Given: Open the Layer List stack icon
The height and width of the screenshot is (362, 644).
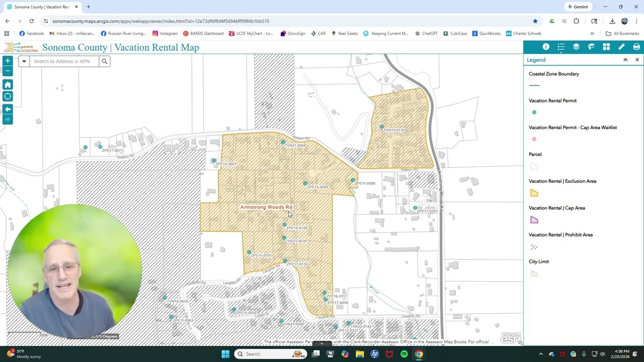Looking at the screenshot, I should 576,47.
